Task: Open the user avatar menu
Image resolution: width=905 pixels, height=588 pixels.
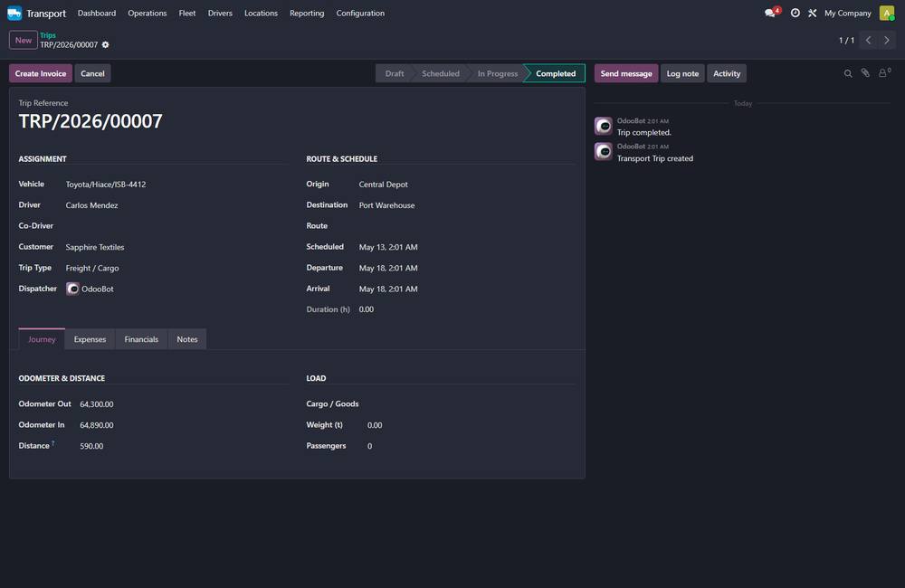Action: click(887, 13)
